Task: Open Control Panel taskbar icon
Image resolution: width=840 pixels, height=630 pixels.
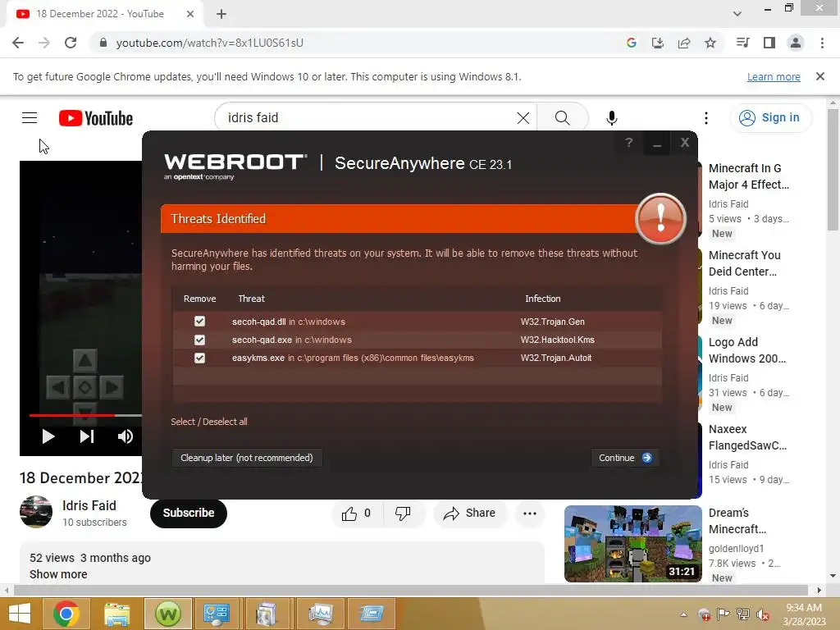Action: [x=217, y=614]
